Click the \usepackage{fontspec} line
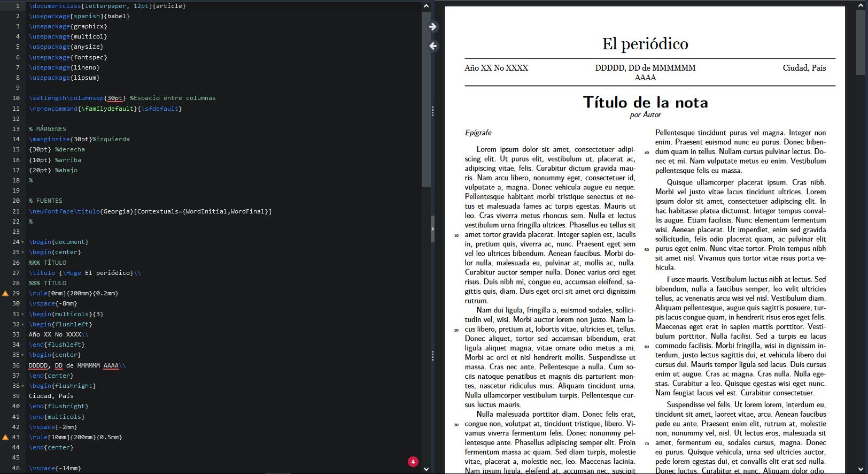 [x=68, y=57]
